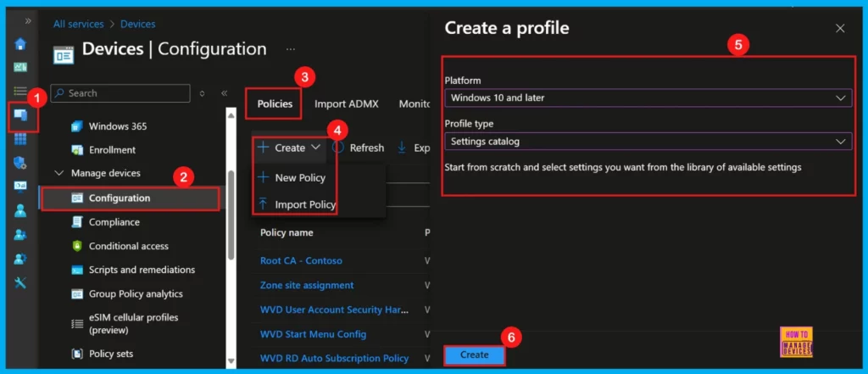Click Group Policy analytics icon
868x374 pixels.
tap(77, 293)
